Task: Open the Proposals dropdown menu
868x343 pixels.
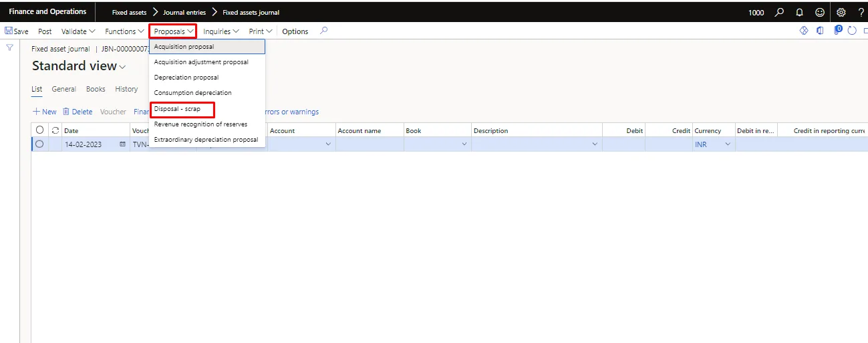Action: (173, 31)
